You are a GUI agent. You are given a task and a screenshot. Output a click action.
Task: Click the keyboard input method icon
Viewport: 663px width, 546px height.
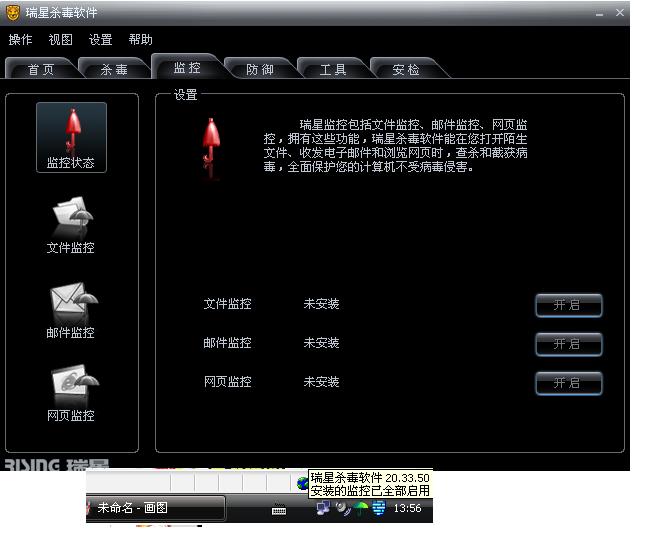pos(279,510)
